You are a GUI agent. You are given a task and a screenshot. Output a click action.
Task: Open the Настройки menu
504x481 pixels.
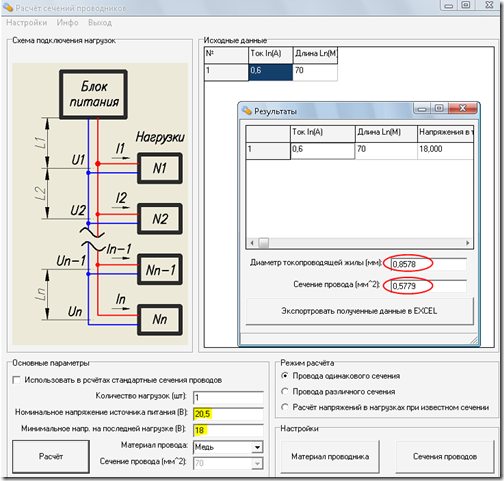[x=27, y=23]
